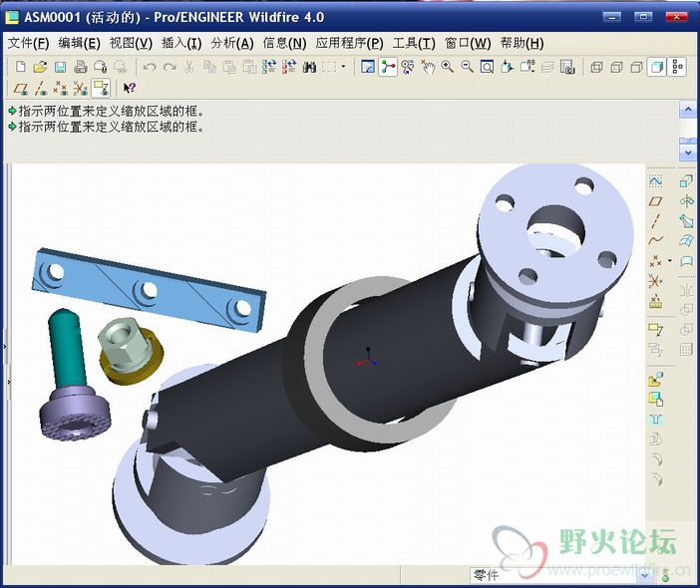The image size is (700, 588).
Task: Select the hex nut with yellow washer
Action: tap(131, 351)
